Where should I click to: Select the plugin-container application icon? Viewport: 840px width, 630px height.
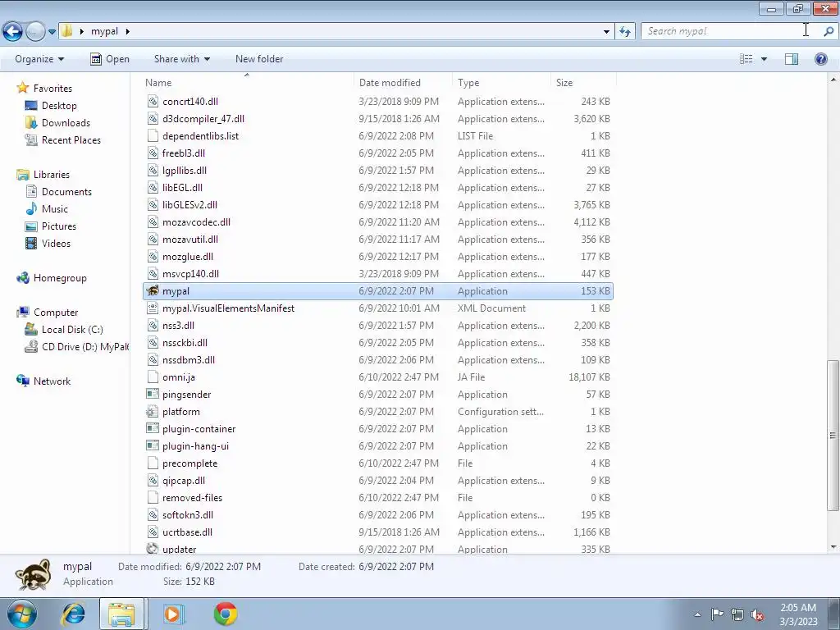(153, 428)
